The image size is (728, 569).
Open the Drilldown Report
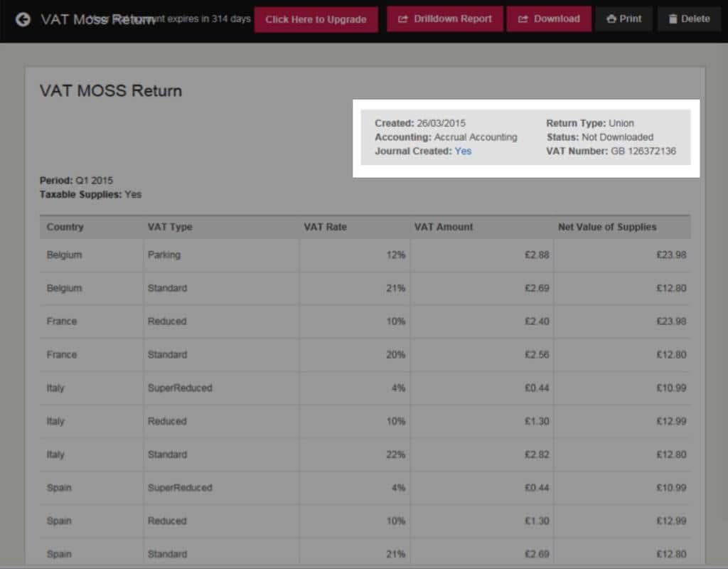click(445, 19)
